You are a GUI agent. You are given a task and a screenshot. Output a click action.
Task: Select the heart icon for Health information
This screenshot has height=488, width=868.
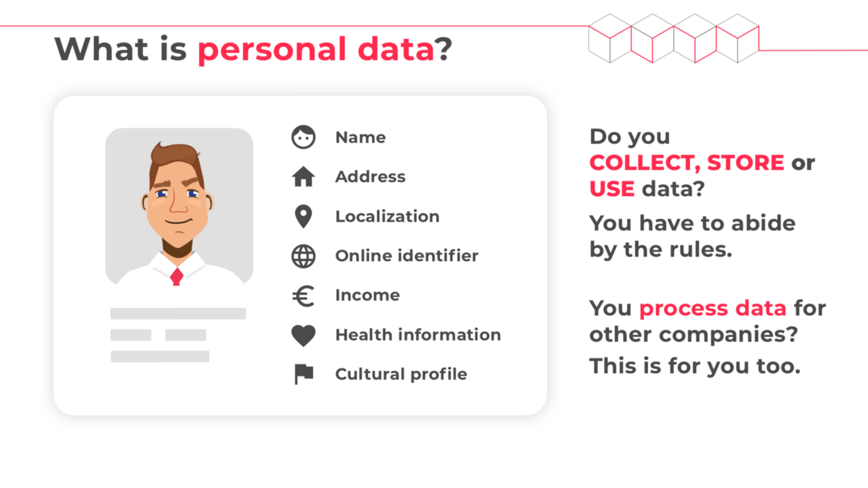coord(304,335)
